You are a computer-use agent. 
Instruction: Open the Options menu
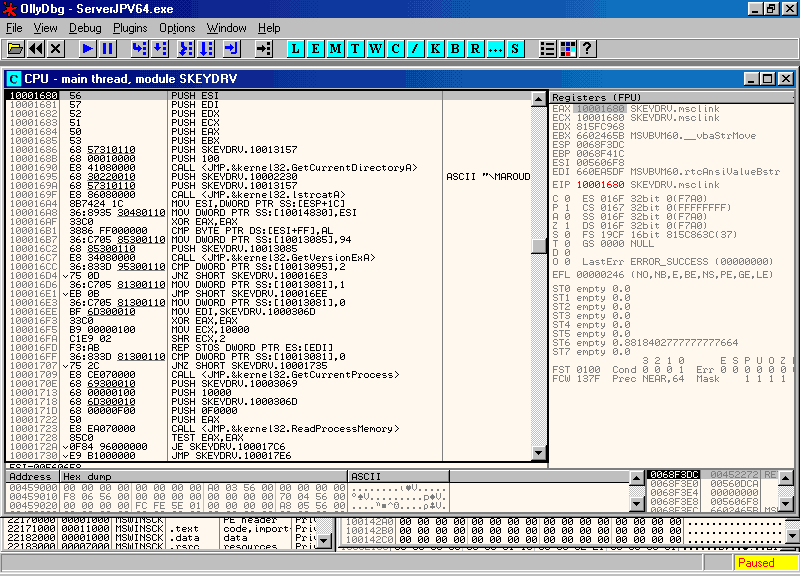177,28
